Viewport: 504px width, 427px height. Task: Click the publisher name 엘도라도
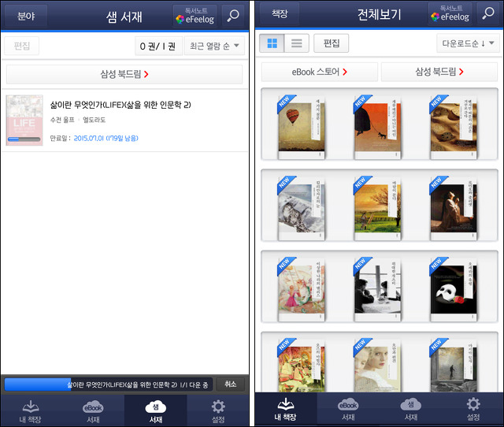pyautogui.click(x=94, y=120)
